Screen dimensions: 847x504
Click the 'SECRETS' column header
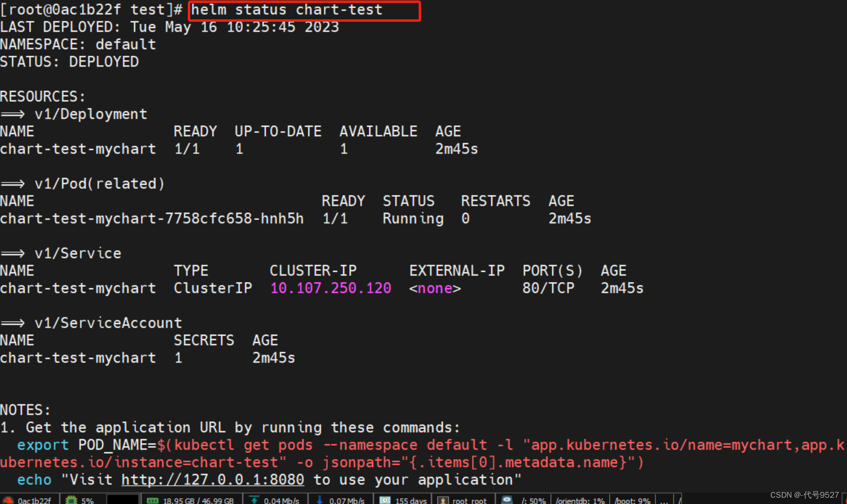(x=204, y=341)
